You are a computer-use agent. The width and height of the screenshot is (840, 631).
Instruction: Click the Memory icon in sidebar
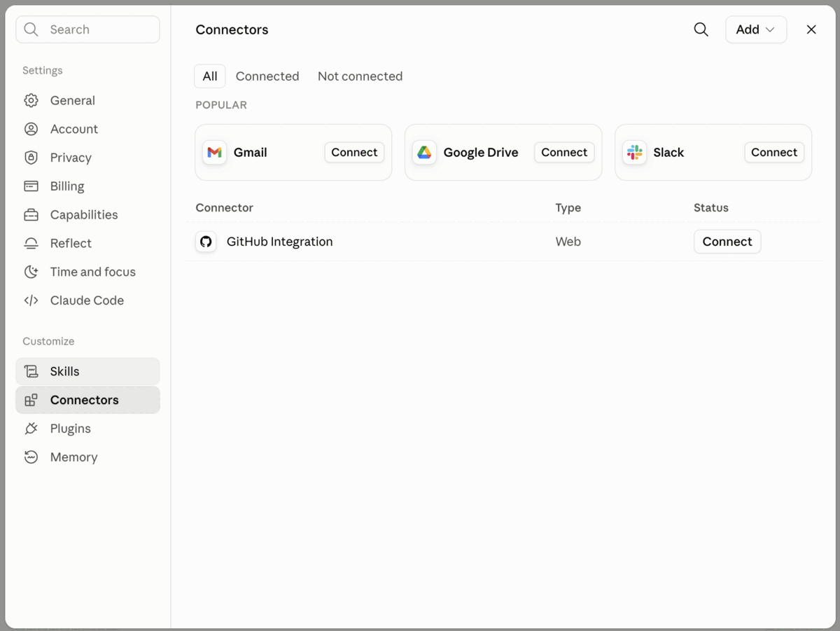point(31,457)
